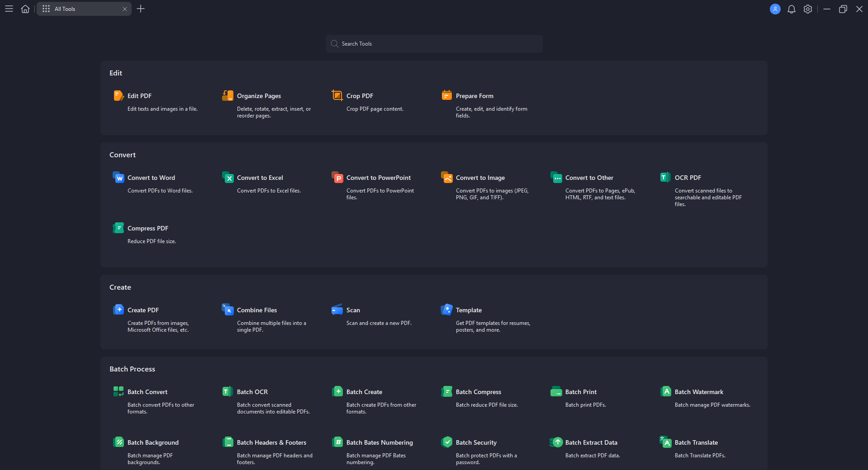
Task: Click the Scan tool icon
Action: pyautogui.click(x=337, y=310)
